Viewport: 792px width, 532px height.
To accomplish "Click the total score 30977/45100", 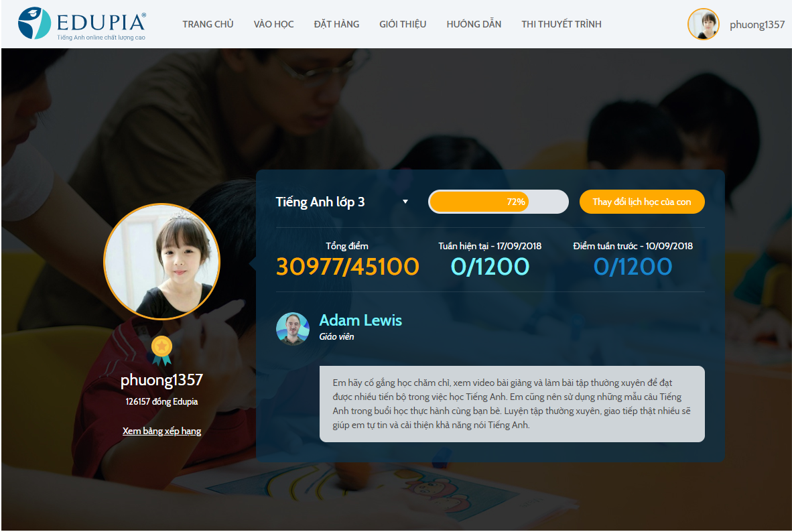I will click(348, 267).
